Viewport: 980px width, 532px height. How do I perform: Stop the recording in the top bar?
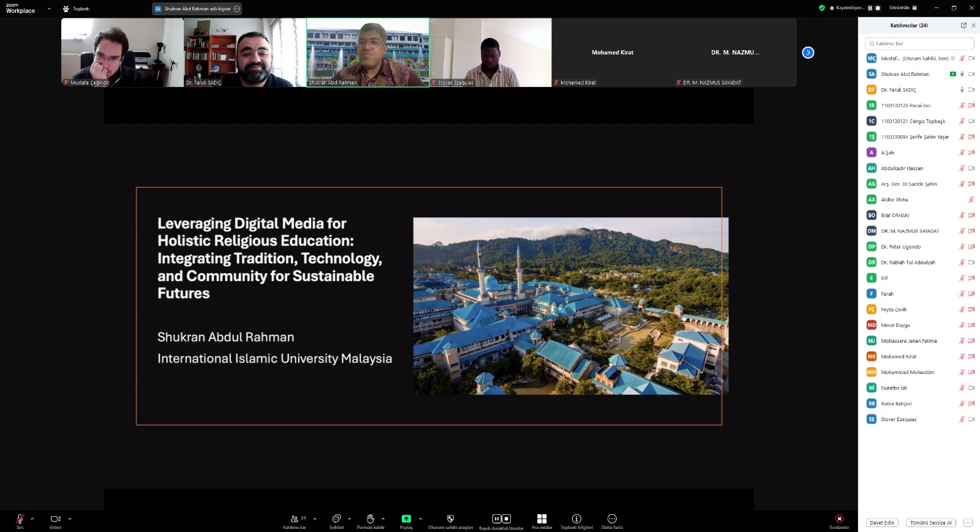pos(878,8)
